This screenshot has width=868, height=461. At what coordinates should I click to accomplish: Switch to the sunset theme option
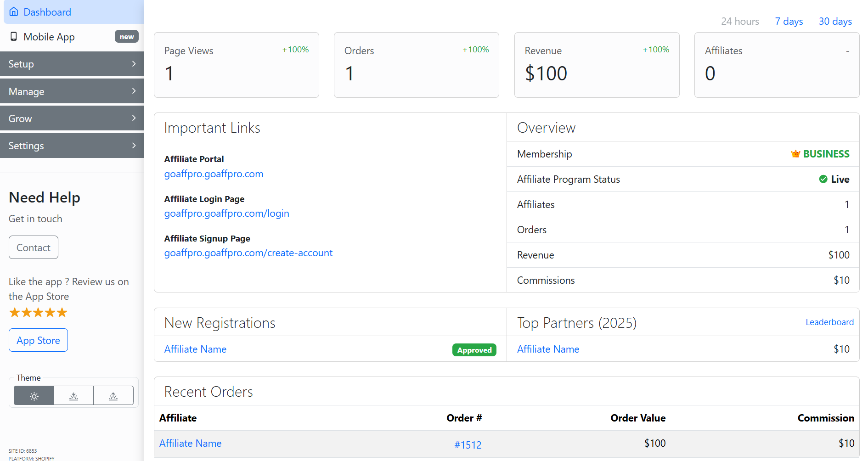(73, 396)
